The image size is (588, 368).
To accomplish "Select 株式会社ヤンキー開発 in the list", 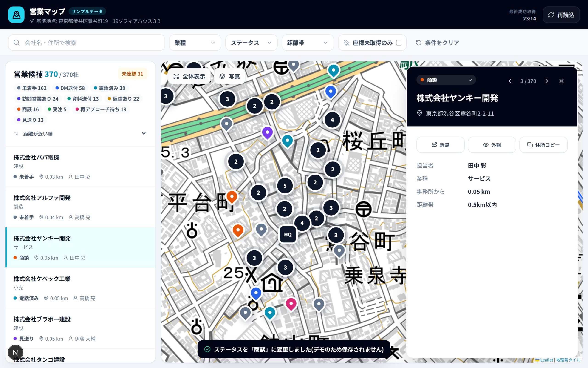I will 80,247.
